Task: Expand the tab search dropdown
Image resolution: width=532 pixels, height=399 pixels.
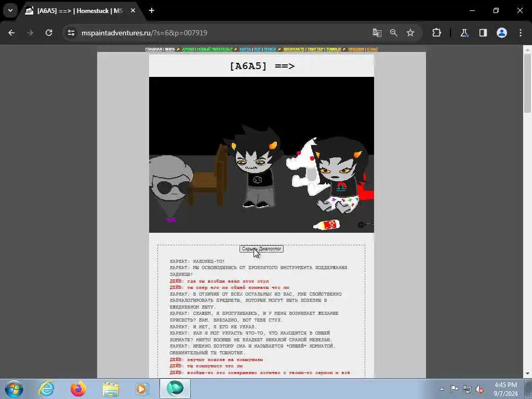Action: tap(10, 10)
